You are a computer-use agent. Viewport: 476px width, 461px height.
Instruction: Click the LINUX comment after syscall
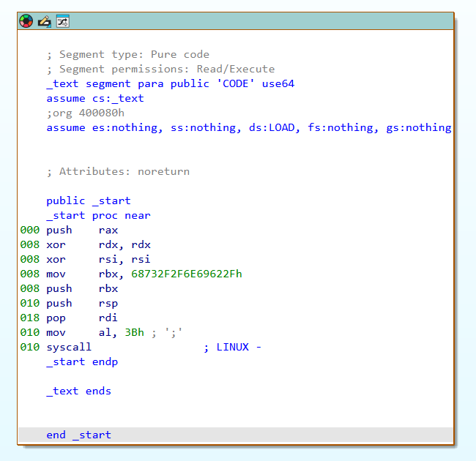tap(233, 347)
